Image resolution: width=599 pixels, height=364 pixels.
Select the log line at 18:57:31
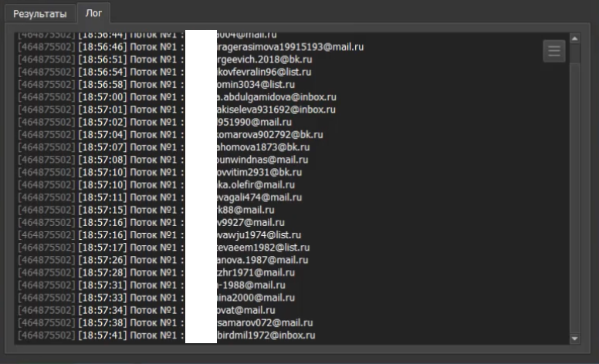coord(151,285)
